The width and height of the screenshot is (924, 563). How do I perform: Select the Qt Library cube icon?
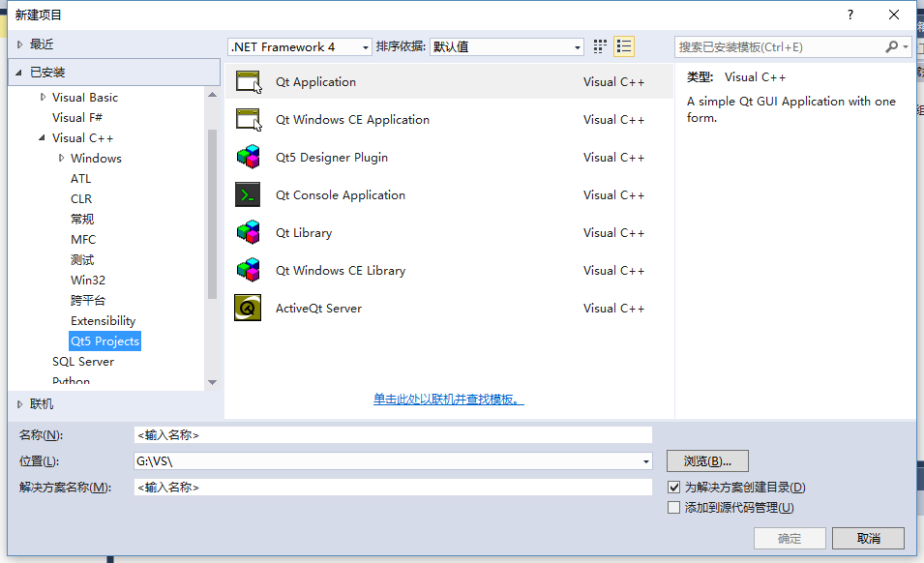(248, 232)
